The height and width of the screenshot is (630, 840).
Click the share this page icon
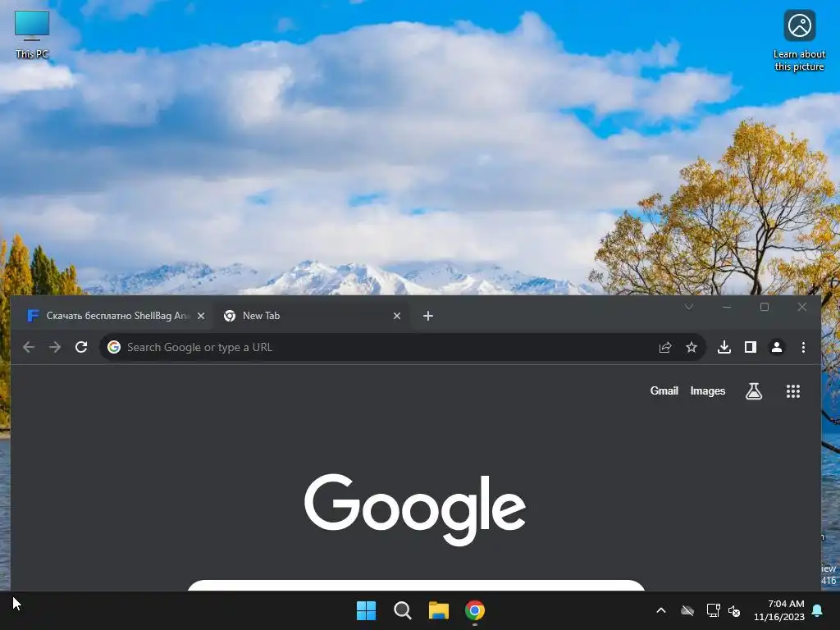(x=664, y=347)
